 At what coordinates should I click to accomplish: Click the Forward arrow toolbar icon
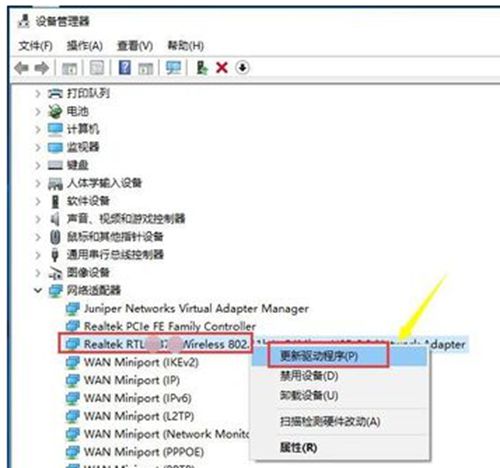click(x=42, y=68)
